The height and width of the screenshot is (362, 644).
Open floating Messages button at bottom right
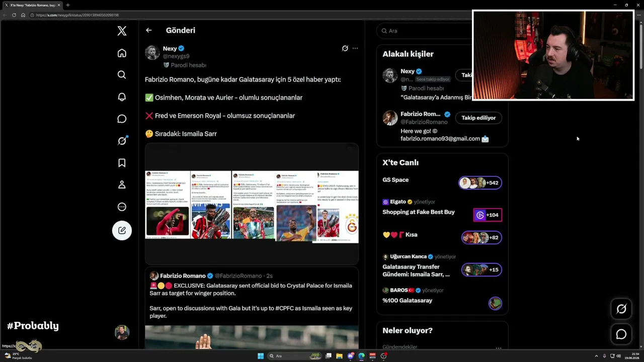pyautogui.click(x=621, y=334)
